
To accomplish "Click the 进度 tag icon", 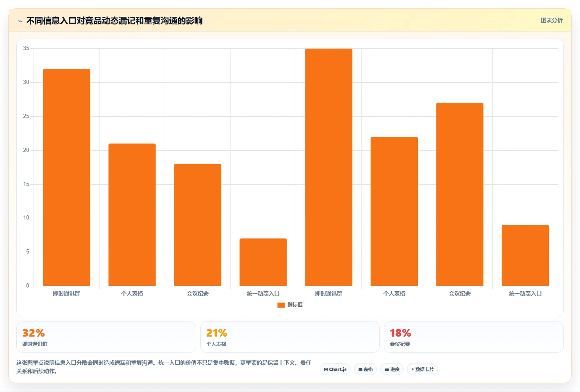I will pos(387,370).
